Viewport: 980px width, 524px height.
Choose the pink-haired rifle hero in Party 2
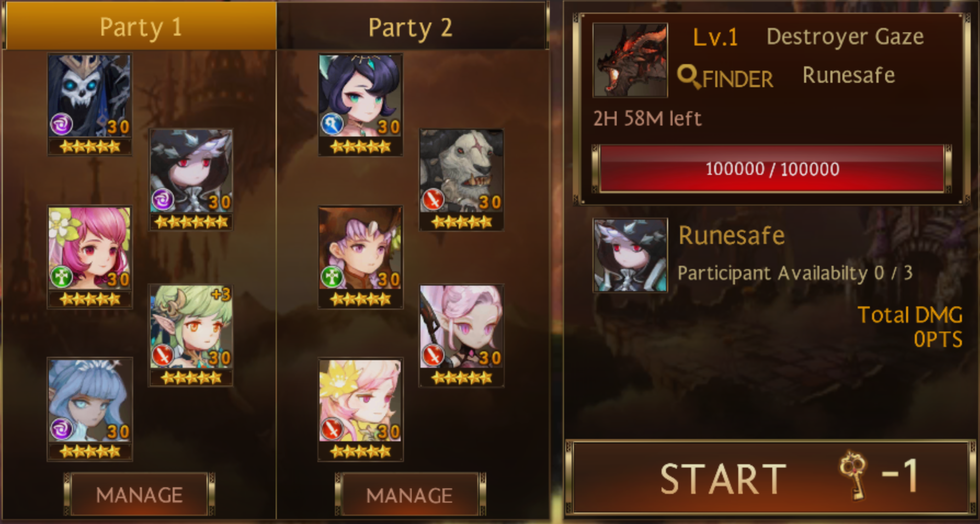[x=461, y=335]
